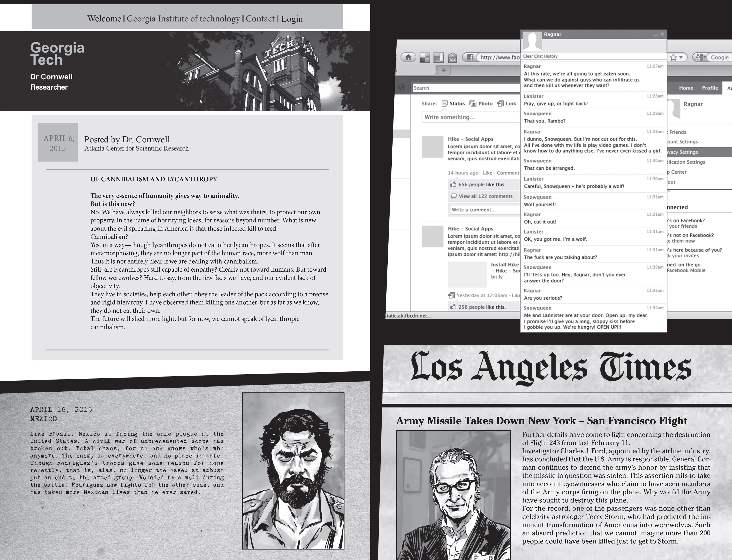This screenshot has height=560, width=732.
Task: Open a new browser tab with plus
Action: 444,70
